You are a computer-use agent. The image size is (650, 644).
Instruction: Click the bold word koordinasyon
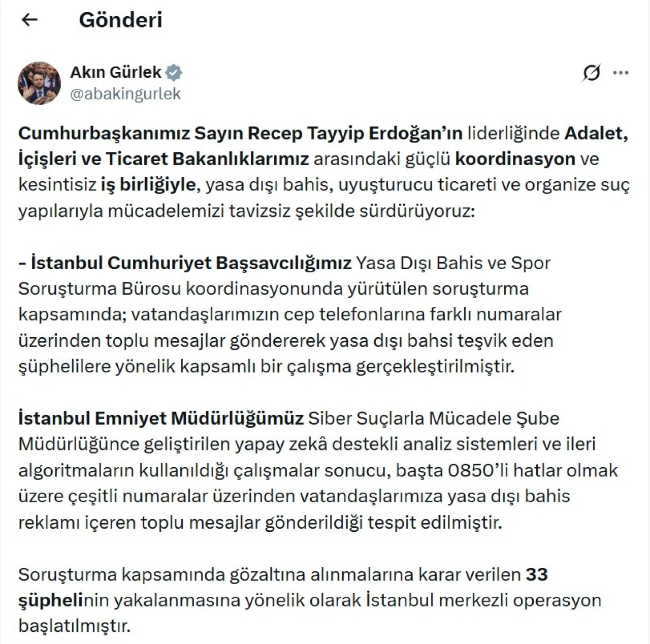tap(515, 159)
